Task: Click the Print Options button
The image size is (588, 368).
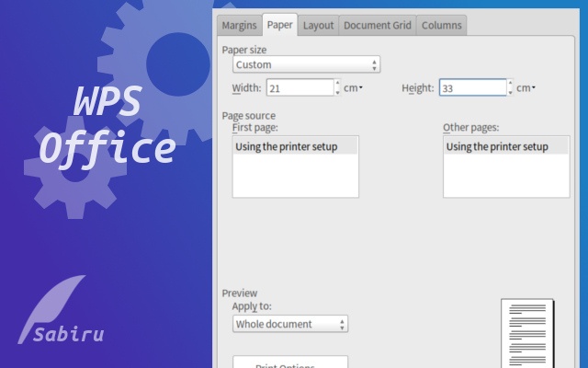Action: 290,363
